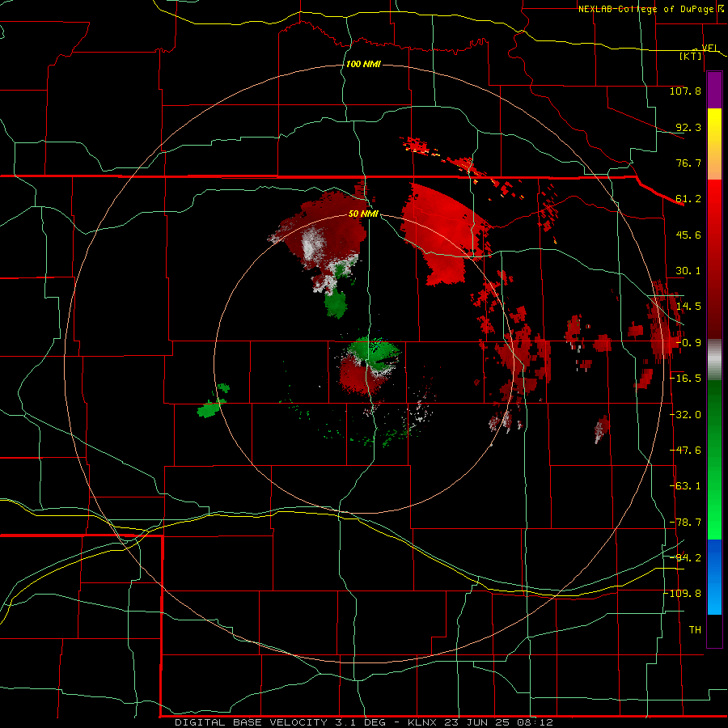Viewport: 728px width, 728px height.
Task: Select the -78.7 value on the velocity scale
Action: point(685,523)
